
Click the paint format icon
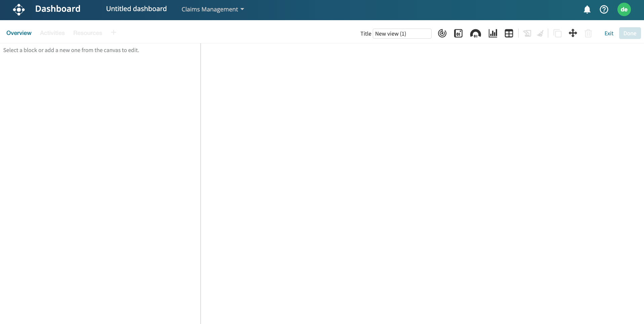tap(527, 33)
